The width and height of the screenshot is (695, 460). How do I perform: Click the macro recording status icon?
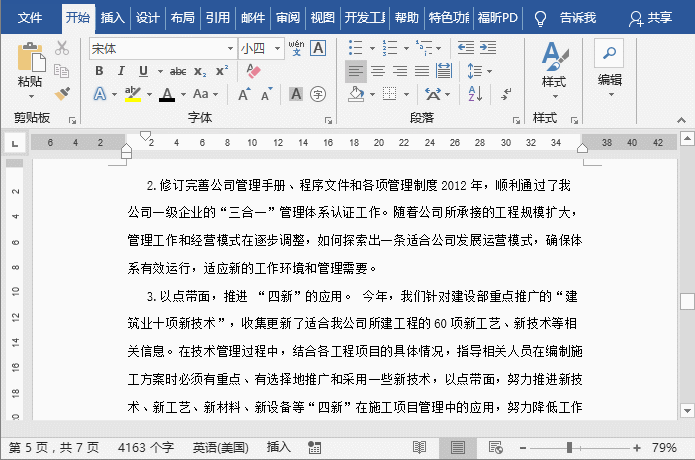(314, 448)
